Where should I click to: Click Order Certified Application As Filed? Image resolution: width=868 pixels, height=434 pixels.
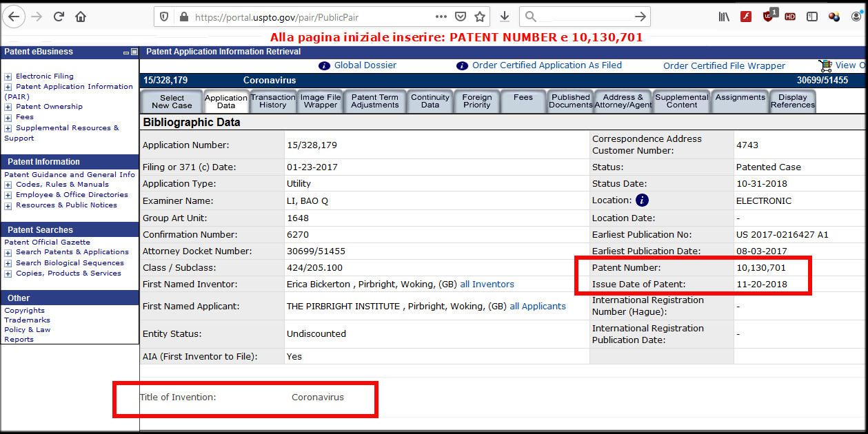[x=547, y=65]
